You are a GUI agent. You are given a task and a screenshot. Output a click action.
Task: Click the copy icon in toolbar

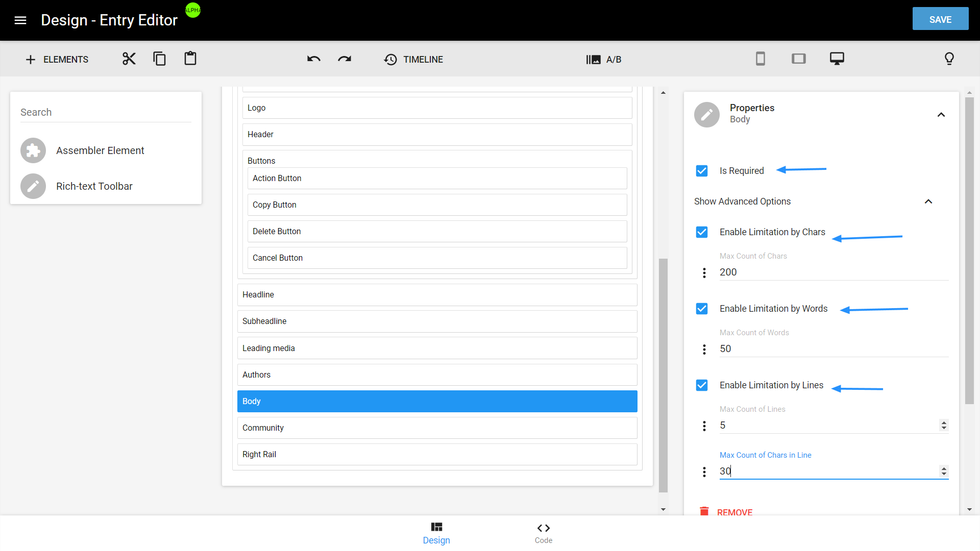(159, 59)
